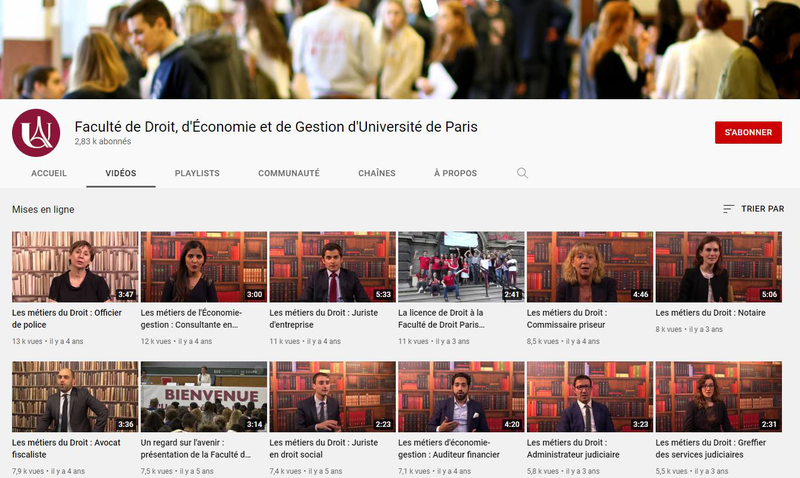Image resolution: width=800 pixels, height=478 pixels.
Task: Click the channel search magnifier icon
Action: pyautogui.click(x=522, y=173)
